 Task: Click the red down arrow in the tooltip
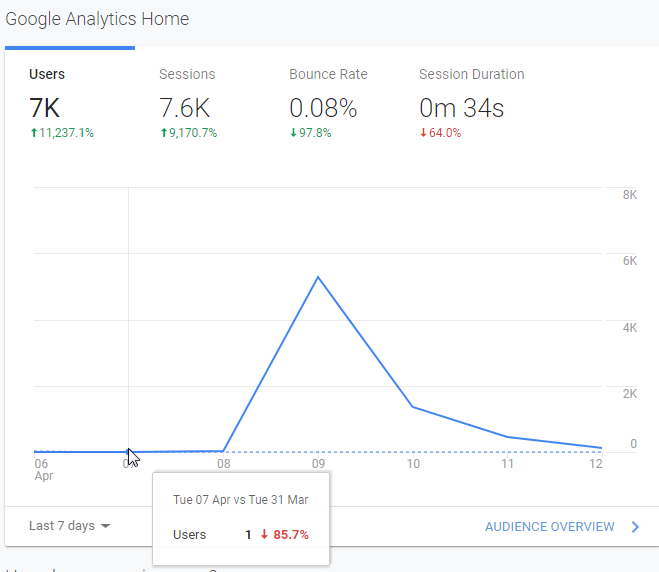click(x=264, y=535)
